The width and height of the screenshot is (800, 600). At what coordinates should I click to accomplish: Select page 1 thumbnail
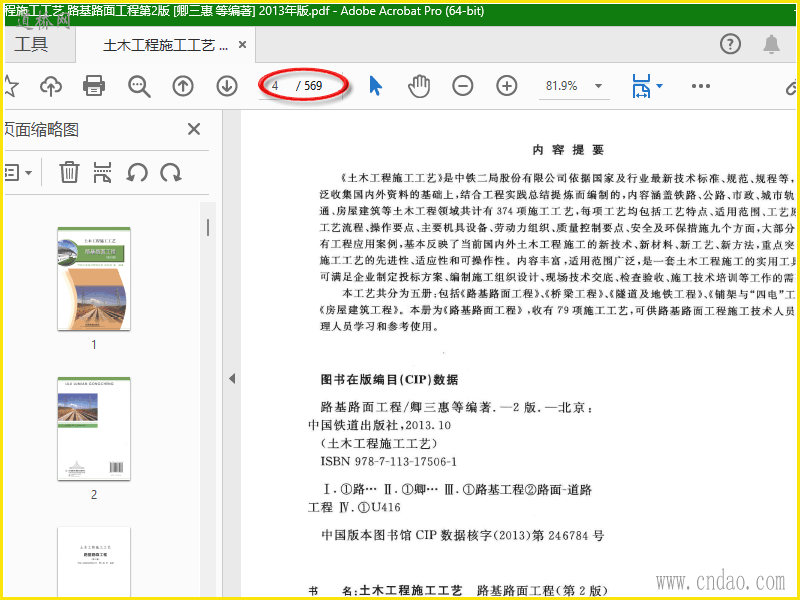94,279
